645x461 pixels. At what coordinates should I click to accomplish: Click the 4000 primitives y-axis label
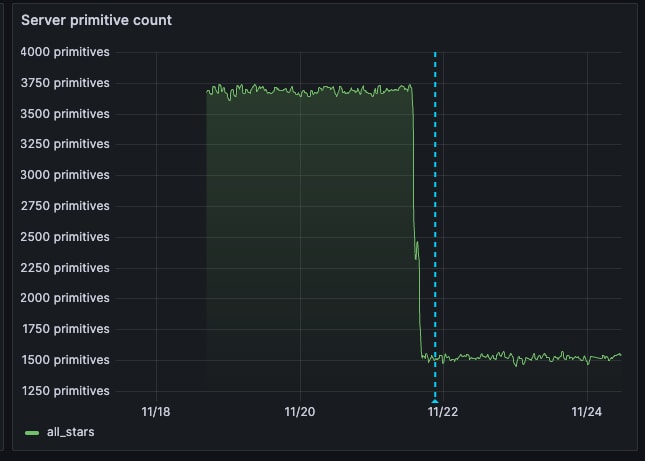coord(64,52)
